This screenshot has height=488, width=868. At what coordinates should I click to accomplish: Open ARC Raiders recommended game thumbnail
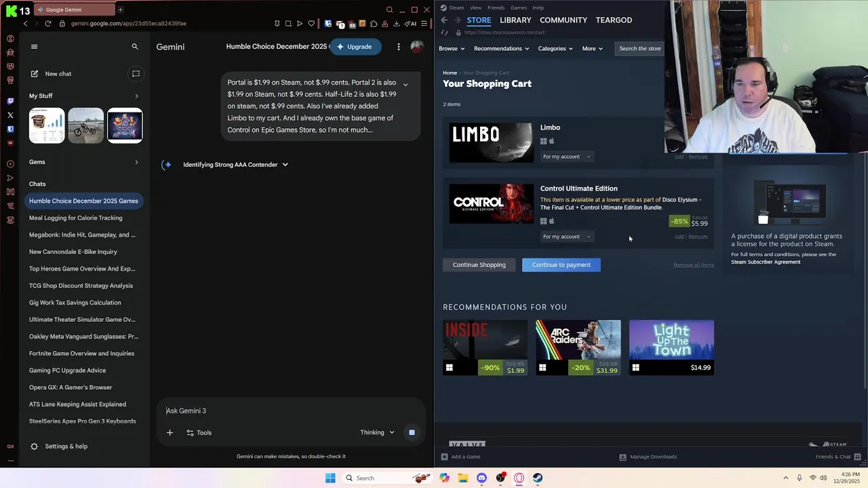[578, 348]
